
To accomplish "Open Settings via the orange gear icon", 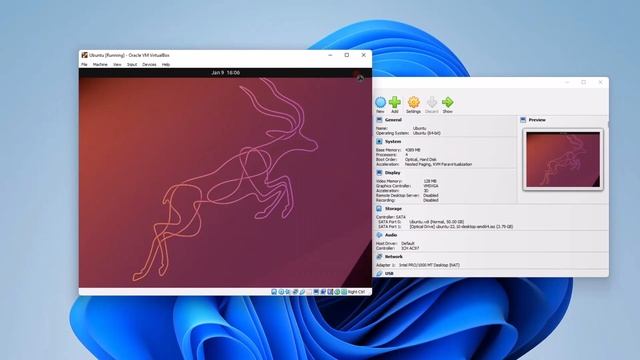I will [x=413, y=102].
